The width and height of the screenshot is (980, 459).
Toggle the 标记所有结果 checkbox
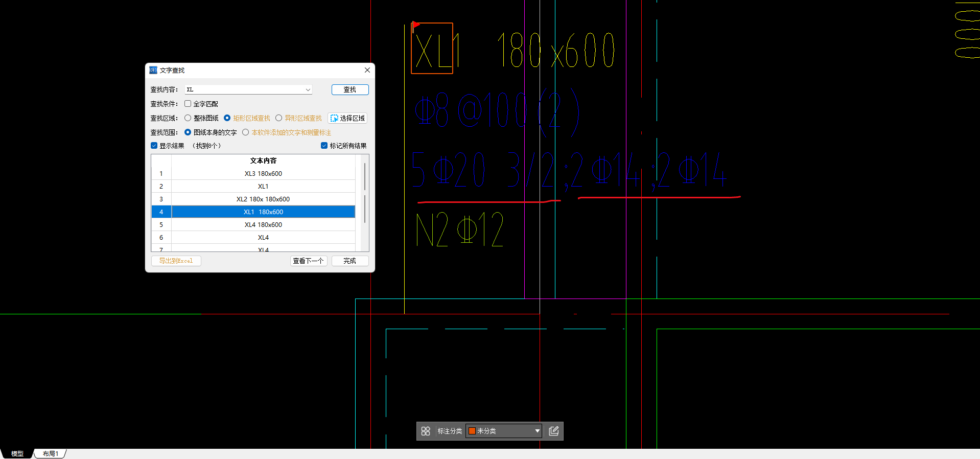coord(324,146)
